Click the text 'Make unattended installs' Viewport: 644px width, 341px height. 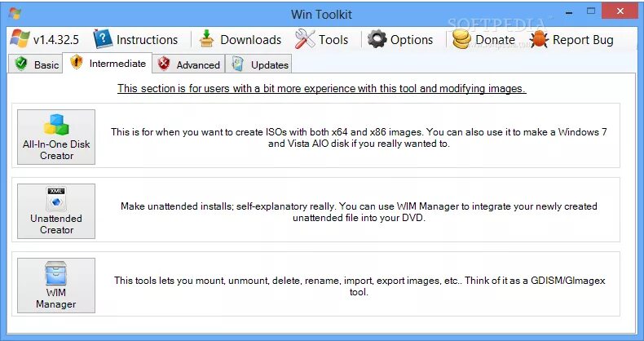tap(177, 206)
